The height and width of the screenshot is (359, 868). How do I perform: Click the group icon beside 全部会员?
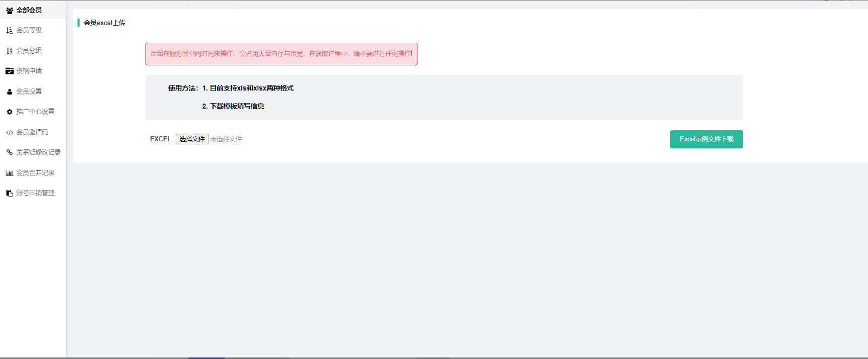10,11
